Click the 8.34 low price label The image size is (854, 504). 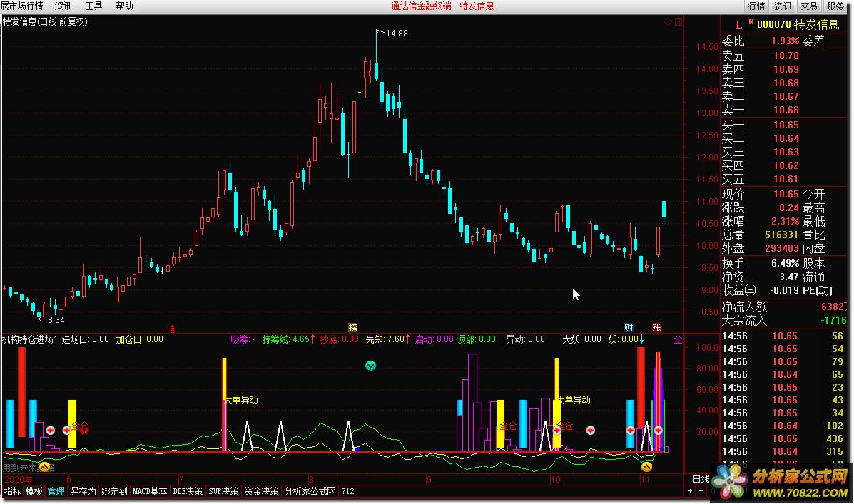(x=56, y=320)
